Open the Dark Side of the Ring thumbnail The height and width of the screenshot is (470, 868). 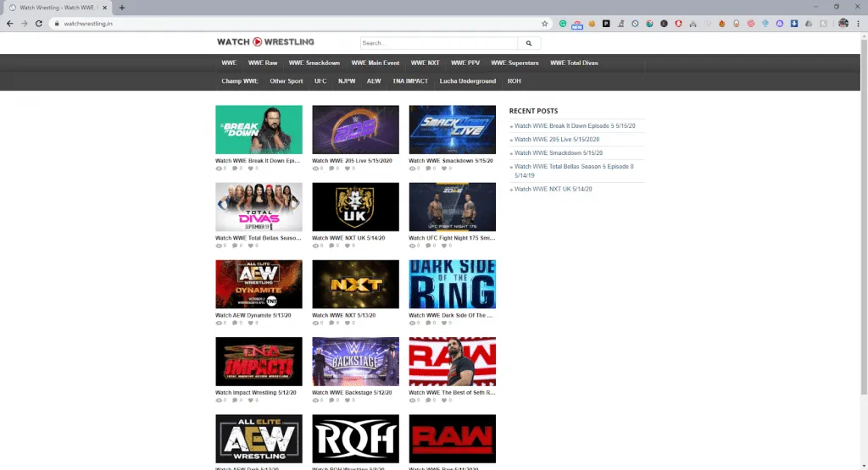pyautogui.click(x=453, y=285)
